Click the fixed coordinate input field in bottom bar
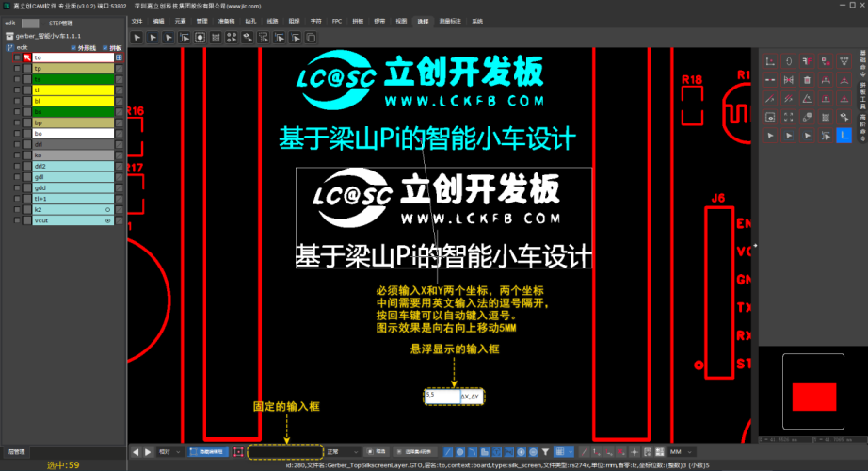Viewport: 868px width, 471px height. [x=285, y=452]
